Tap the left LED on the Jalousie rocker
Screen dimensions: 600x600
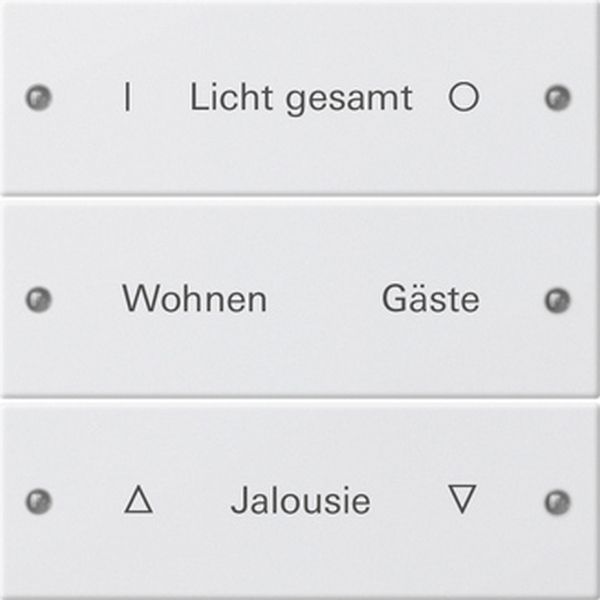[x=40, y=500]
